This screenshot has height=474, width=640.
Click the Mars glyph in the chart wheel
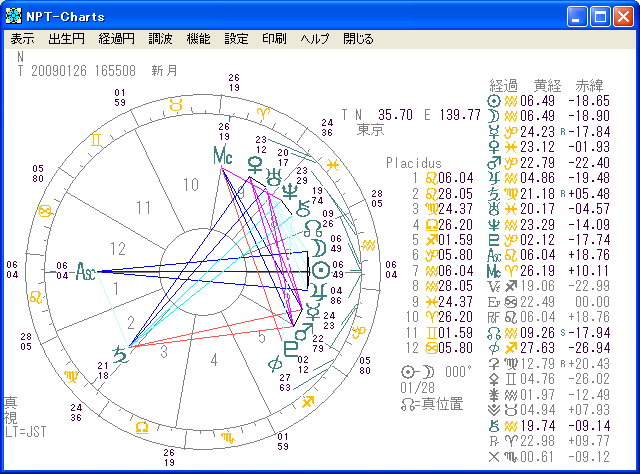coord(304,331)
